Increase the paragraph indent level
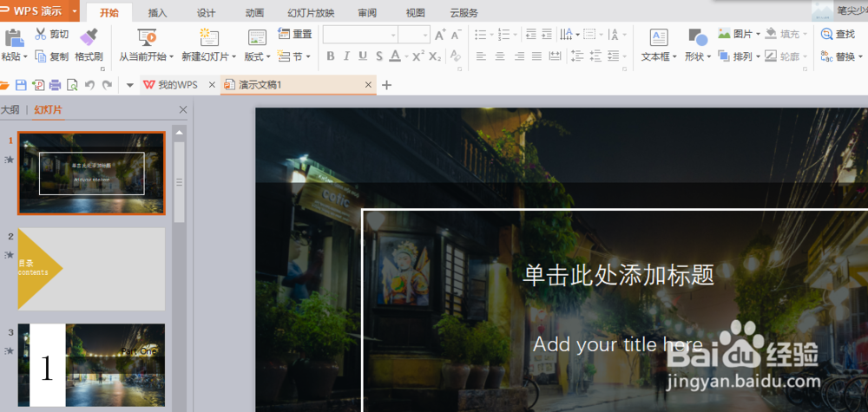868x412 pixels. click(x=547, y=35)
